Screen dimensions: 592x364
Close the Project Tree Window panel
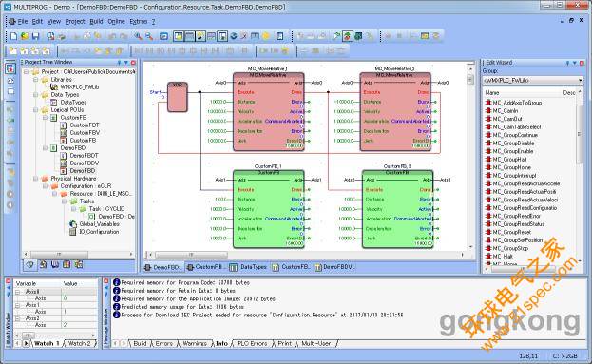(x=133, y=63)
